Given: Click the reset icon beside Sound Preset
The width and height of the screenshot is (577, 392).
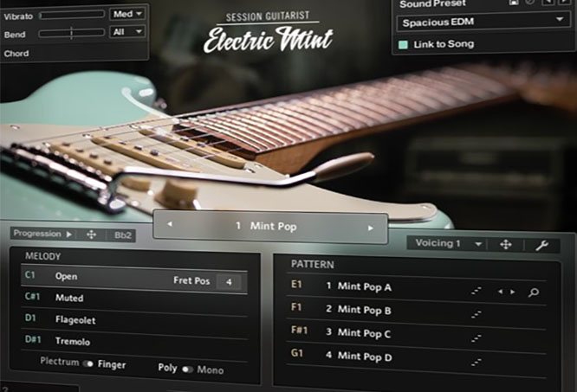Looking at the screenshot, I should click(x=530, y=2).
